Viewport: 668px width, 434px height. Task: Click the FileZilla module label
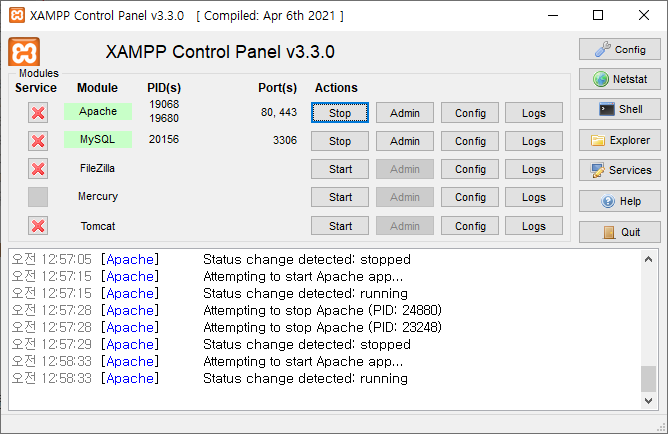point(98,168)
